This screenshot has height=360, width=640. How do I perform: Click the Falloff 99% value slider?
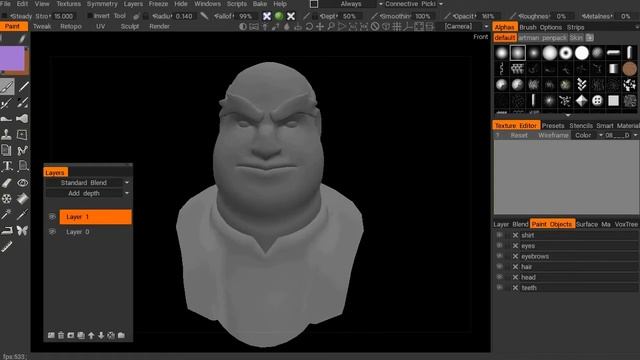click(245, 16)
